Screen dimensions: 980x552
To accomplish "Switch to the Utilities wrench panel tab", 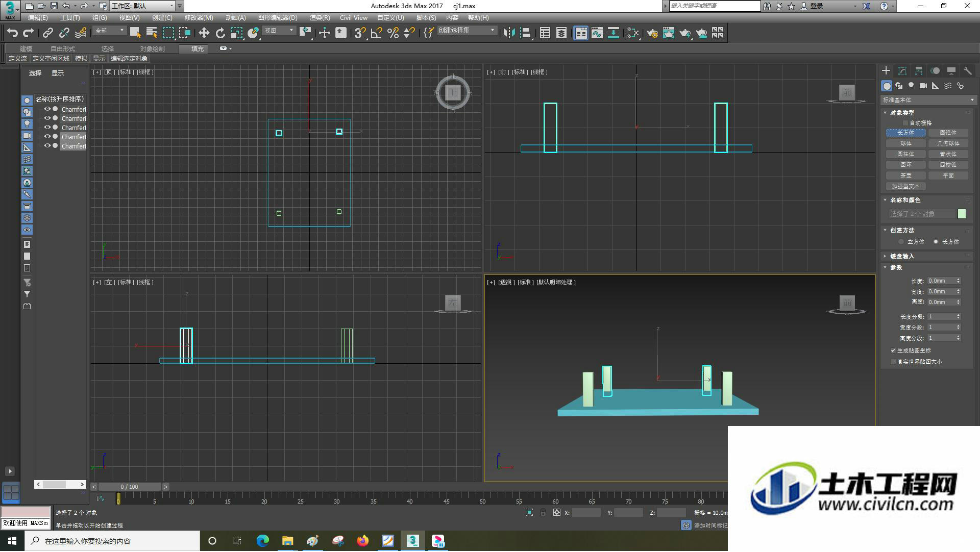I will coord(967,71).
